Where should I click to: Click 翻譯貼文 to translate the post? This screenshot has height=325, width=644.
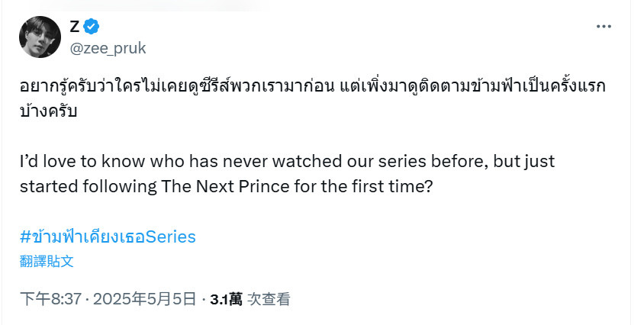[47, 262]
